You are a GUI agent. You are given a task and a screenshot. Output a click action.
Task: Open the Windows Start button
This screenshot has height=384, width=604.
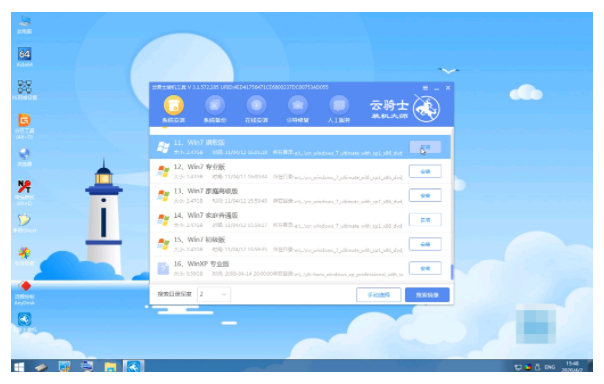[18, 367]
